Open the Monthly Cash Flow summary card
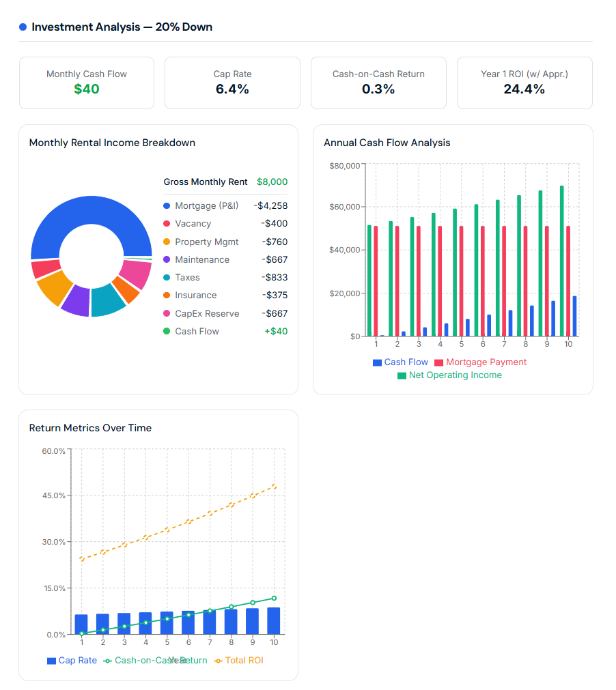616x690 pixels. [87, 83]
